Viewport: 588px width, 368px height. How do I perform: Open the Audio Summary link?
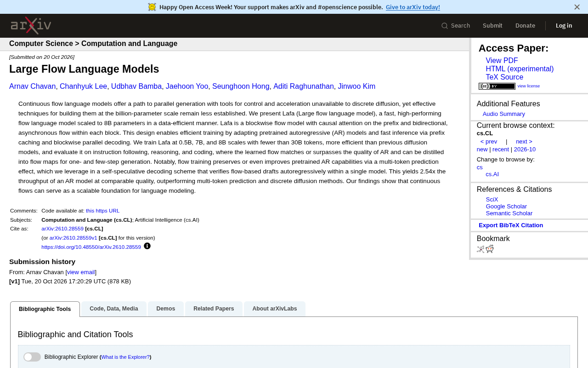click(503, 114)
